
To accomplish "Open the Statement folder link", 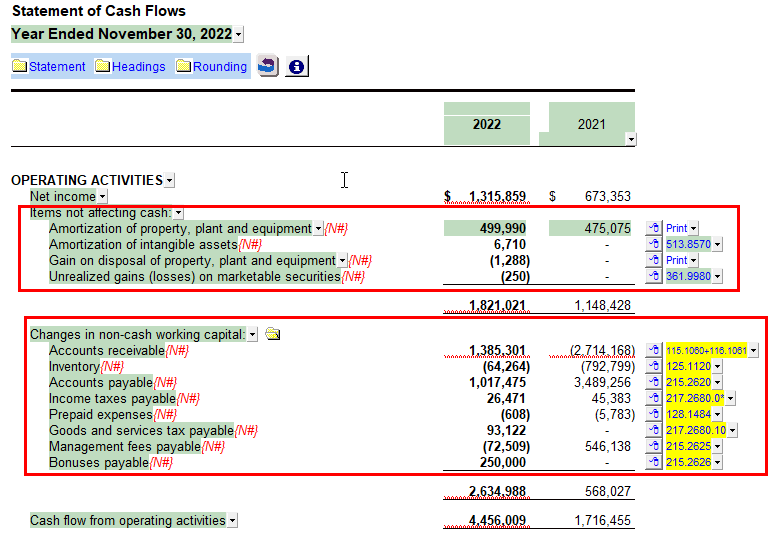I will (x=49, y=67).
